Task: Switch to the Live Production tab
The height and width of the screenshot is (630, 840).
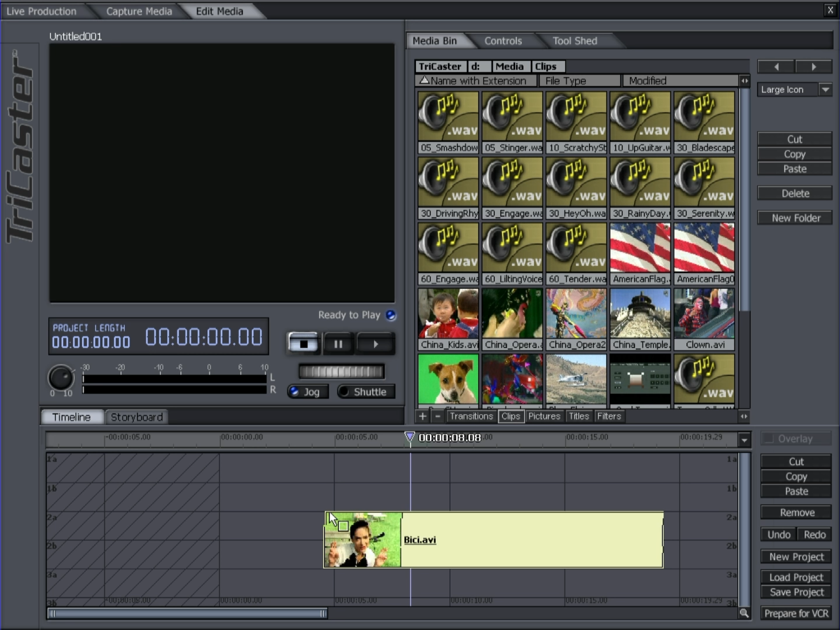Action: click(x=41, y=11)
